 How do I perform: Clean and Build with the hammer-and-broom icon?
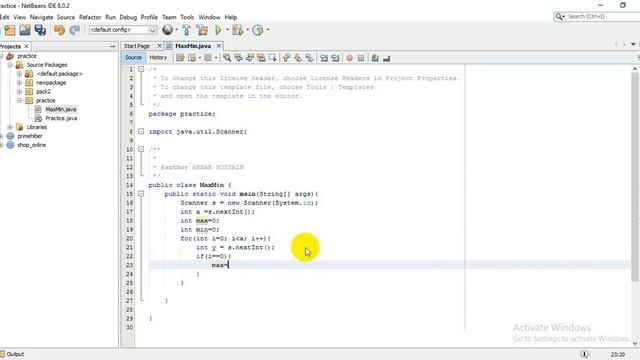tap(202, 30)
